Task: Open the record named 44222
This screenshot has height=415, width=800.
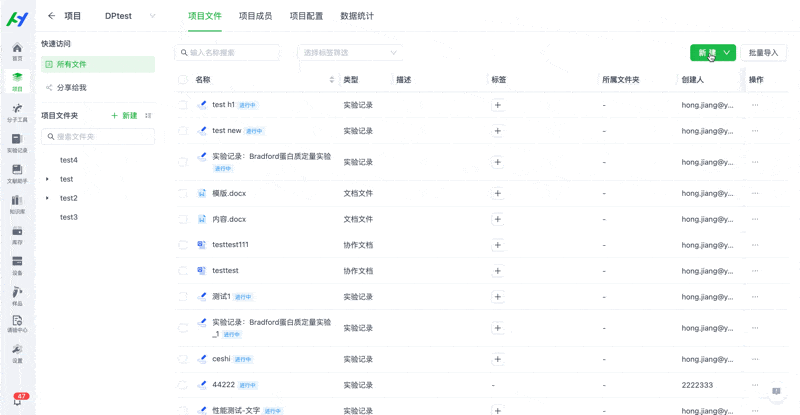Action: (x=223, y=385)
